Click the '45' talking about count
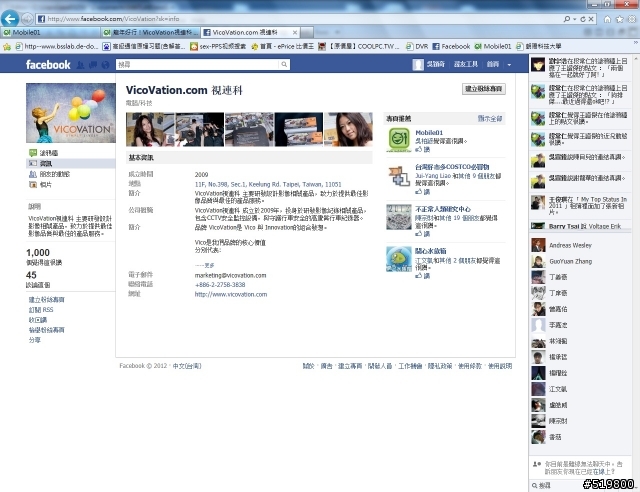The image size is (640, 492). tap(31, 275)
